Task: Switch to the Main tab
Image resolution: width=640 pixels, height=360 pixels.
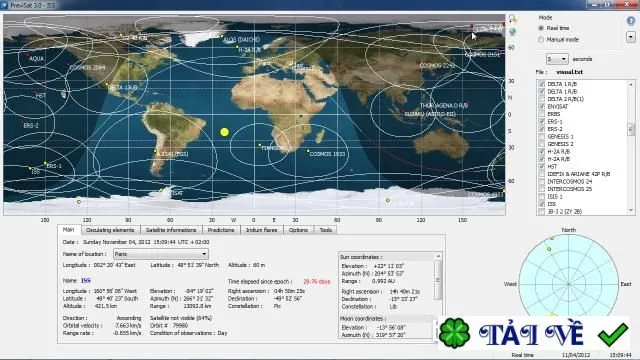Action: (69, 230)
